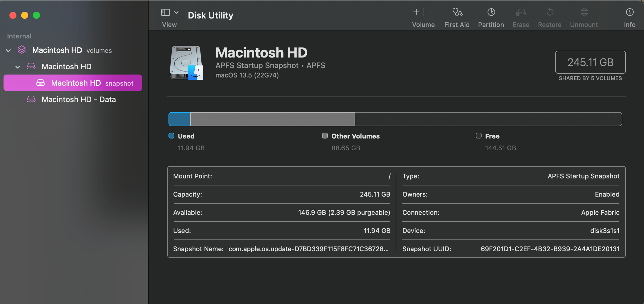Click the gray Other Volumes legend swatch
Screen dimensions: 644x304
pos(325,136)
